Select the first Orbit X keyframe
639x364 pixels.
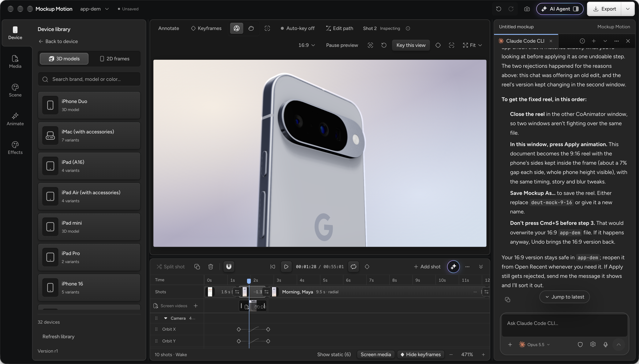pos(238,330)
